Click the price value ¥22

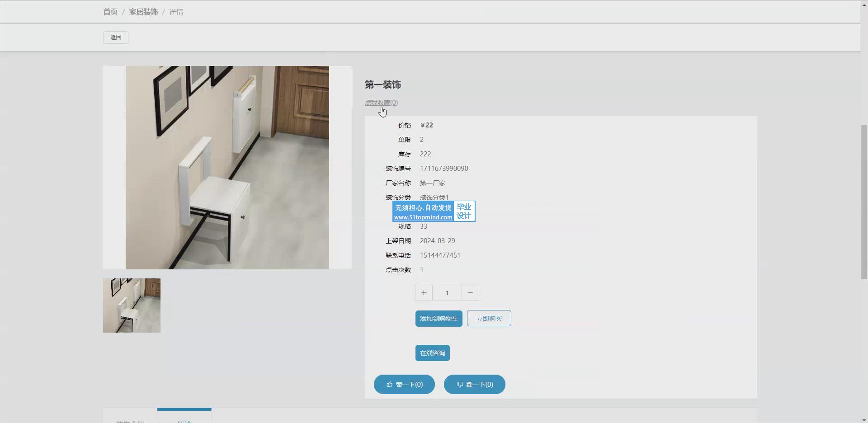[427, 125]
